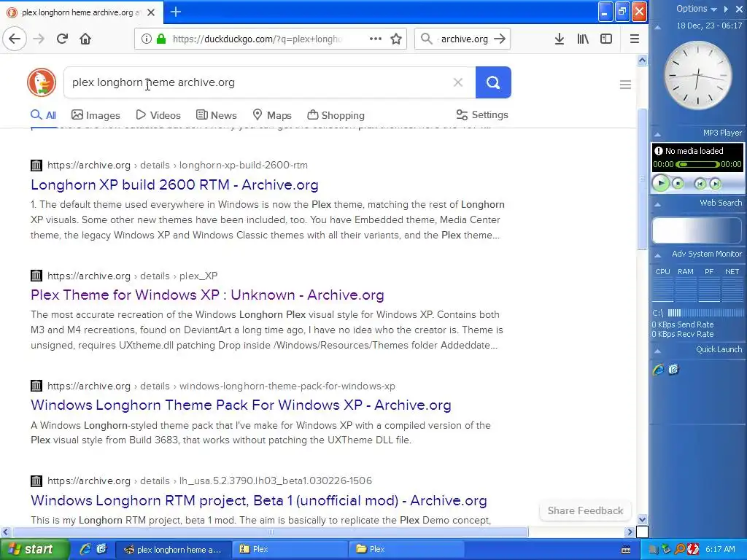Screen dimensions: 747x560
Task: Click the on-screen keyboard taskbar icon
Action: (625, 550)
